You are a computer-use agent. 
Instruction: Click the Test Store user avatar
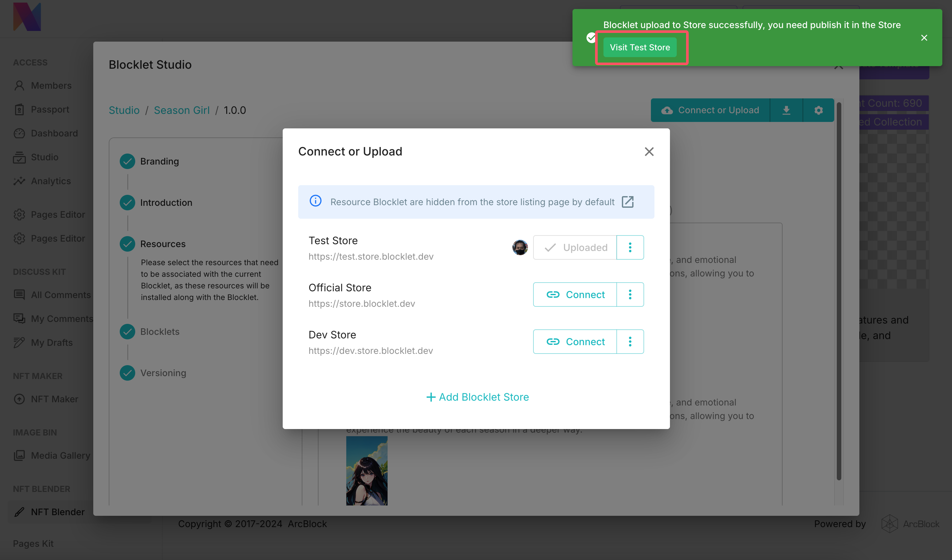point(520,247)
